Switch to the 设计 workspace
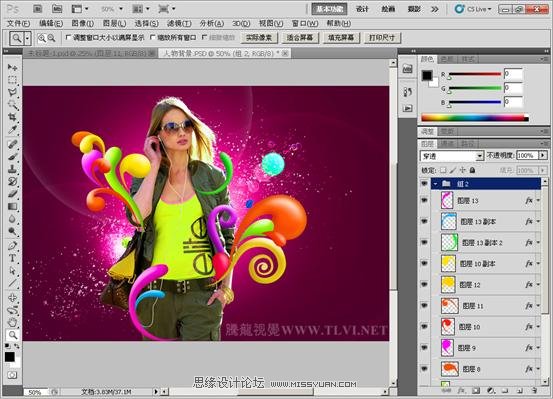Screen dimensions: 553x399 tap(362, 9)
